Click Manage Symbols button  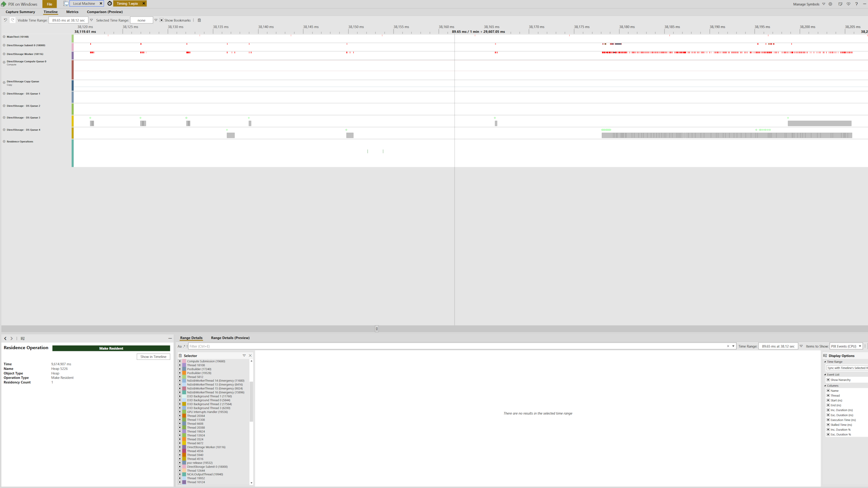[x=806, y=4]
